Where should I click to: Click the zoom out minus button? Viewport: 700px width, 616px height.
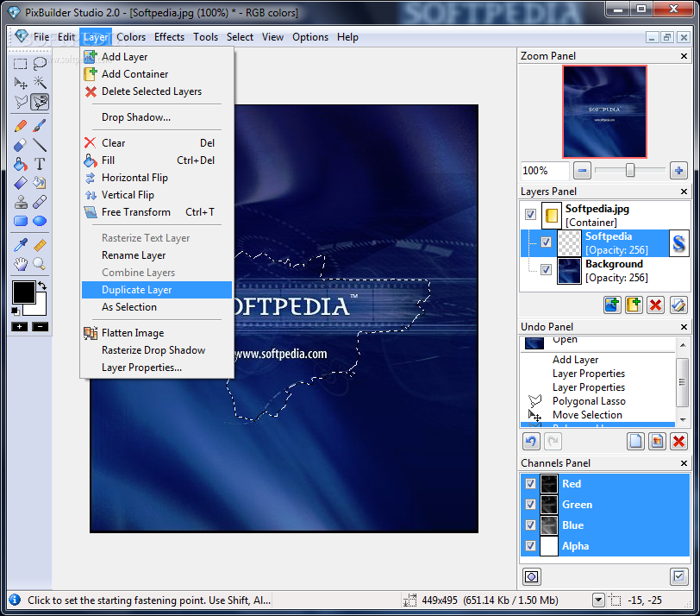pos(582,171)
